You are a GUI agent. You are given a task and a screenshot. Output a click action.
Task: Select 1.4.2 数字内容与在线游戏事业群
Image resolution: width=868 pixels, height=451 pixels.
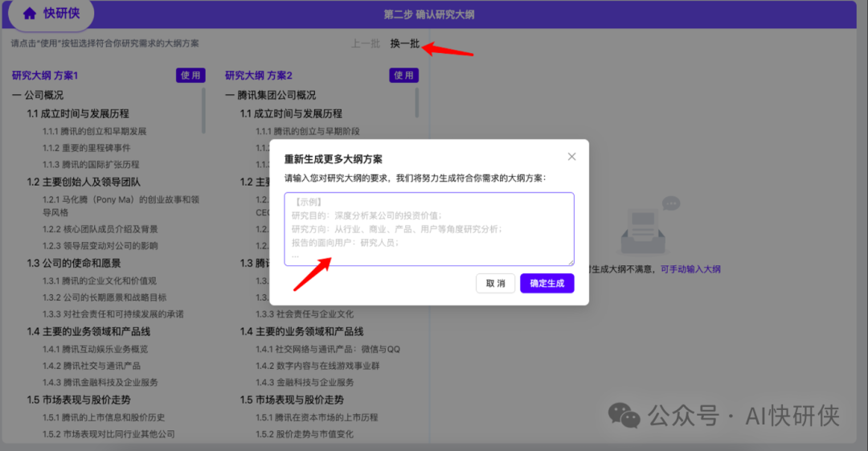pos(317,366)
